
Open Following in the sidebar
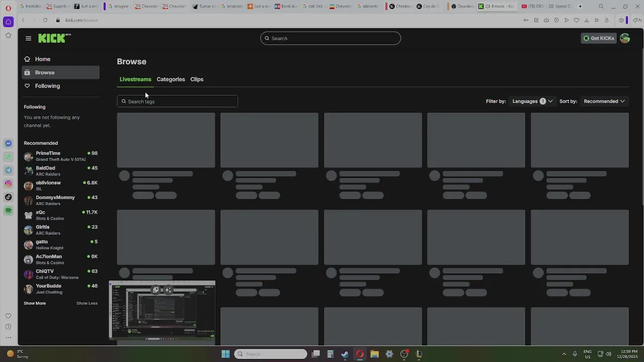tap(60, 86)
